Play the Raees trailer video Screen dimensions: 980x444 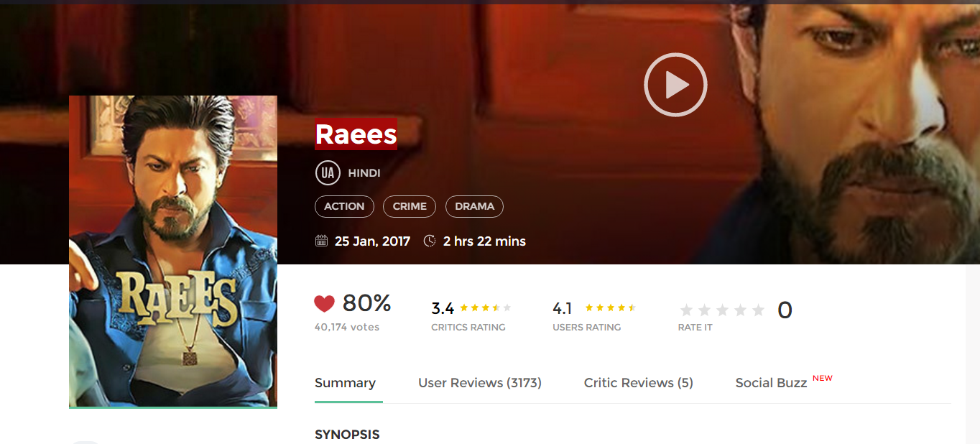click(675, 85)
